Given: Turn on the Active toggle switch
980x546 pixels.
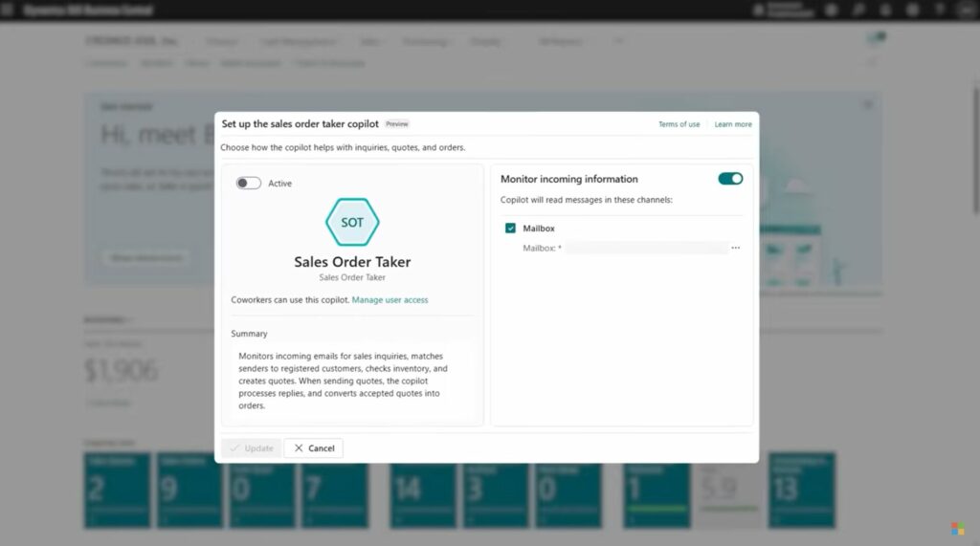Looking at the screenshot, I should click(248, 183).
